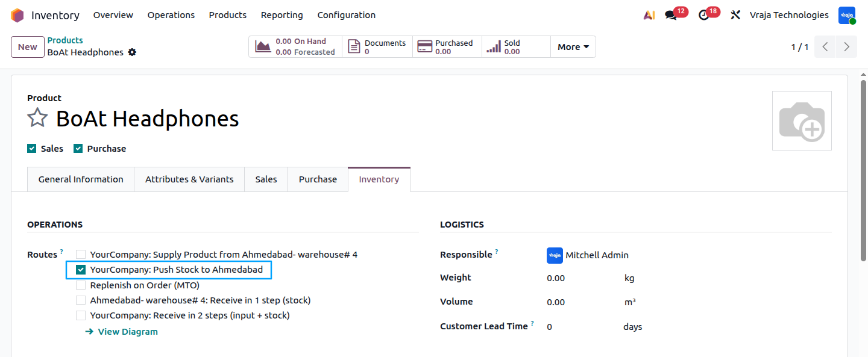868x357 pixels.
Task: Open the AI assistant icon
Action: click(x=649, y=15)
